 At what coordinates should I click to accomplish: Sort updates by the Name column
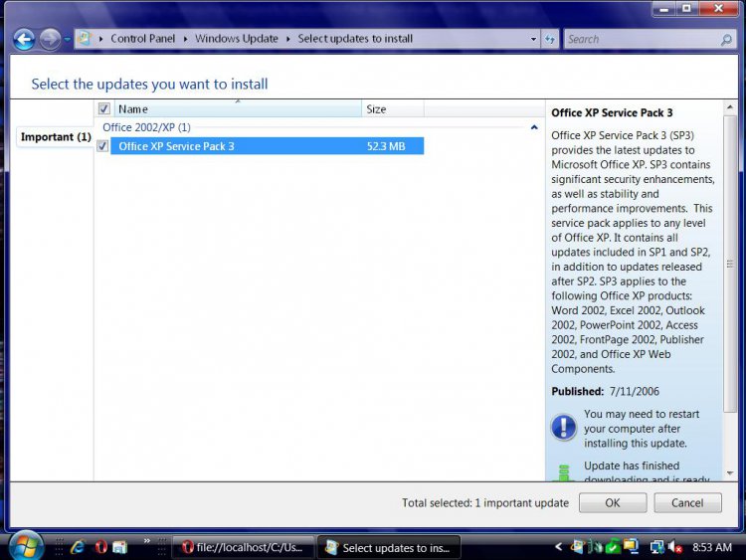point(238,109)
